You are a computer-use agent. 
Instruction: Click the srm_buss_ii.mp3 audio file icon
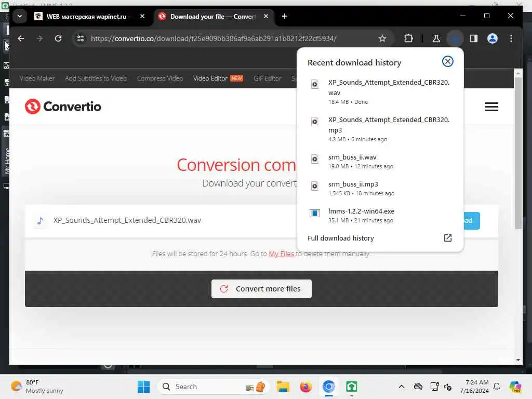click(x=314, y=186)
